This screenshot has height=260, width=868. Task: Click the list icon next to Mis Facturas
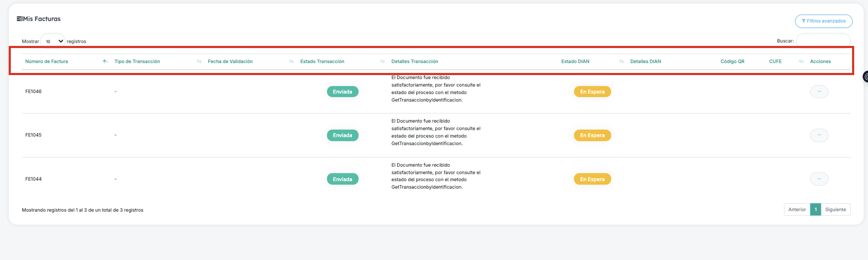[20, 19]
